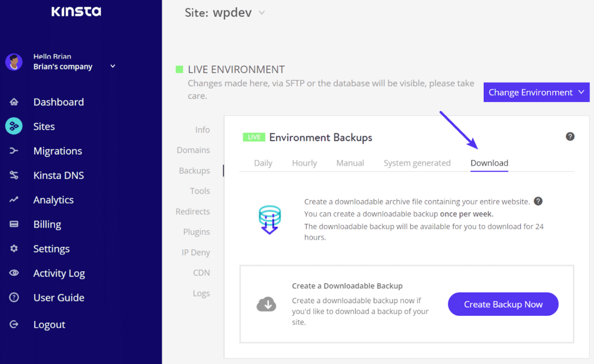
Task: Select the System generated tab
Action: point(416,163)
